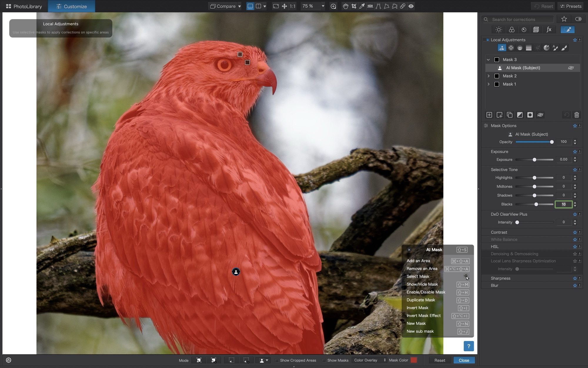Select the Horizon leveling tool
Image resolution: width=588 pixels, height=368 pixels.
pyautogui.click(x=370, y=6)
